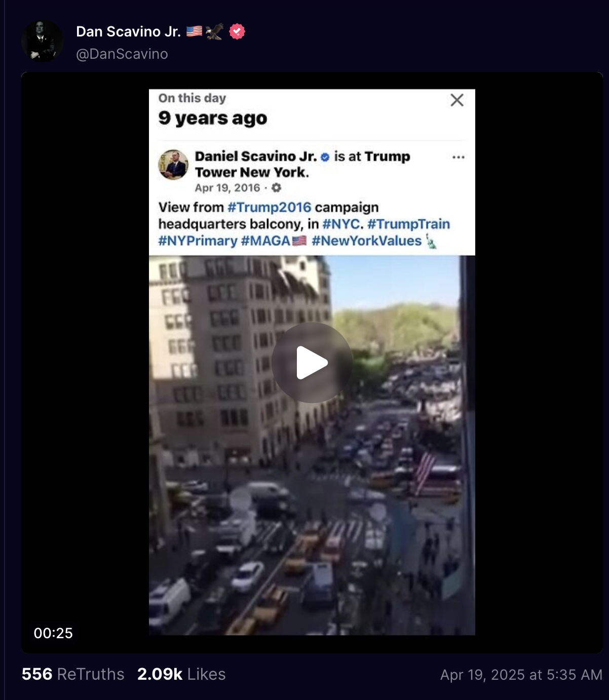
Task: Click the red verified checkmark badge
Action: [237, 31]
